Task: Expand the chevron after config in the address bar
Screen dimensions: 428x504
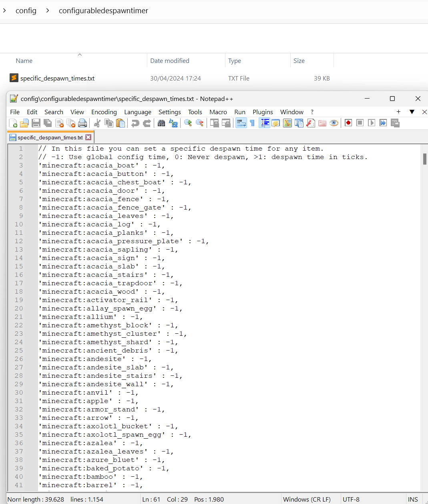Action: coord(48,10)
